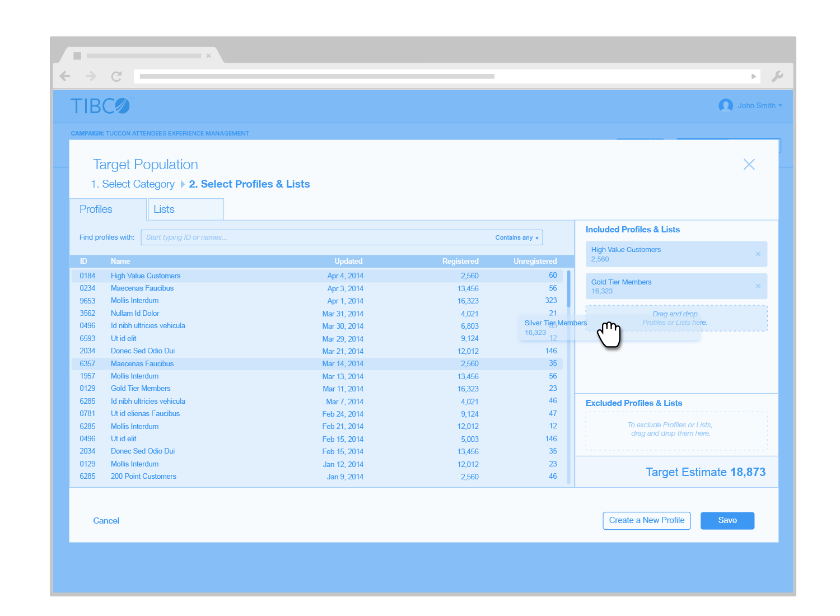
Task: Select Gold Tier Members row in table
Action: point(318,389)
